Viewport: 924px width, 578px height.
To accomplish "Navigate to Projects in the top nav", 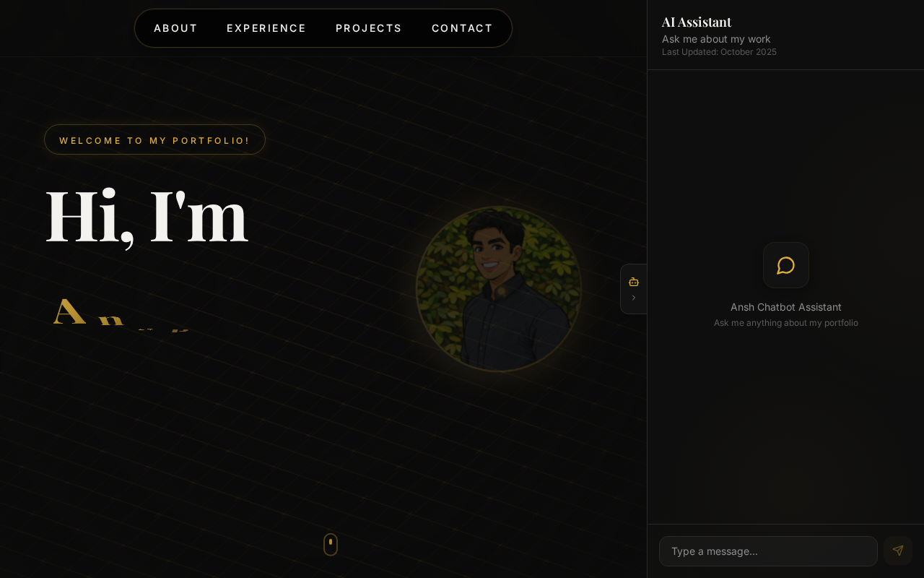I will 369,28.
